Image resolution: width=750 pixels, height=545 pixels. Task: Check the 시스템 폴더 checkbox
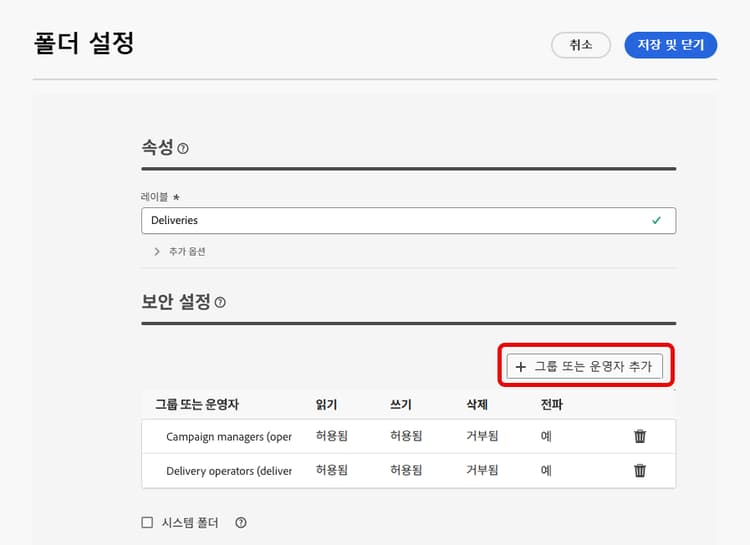click(147, 522)
